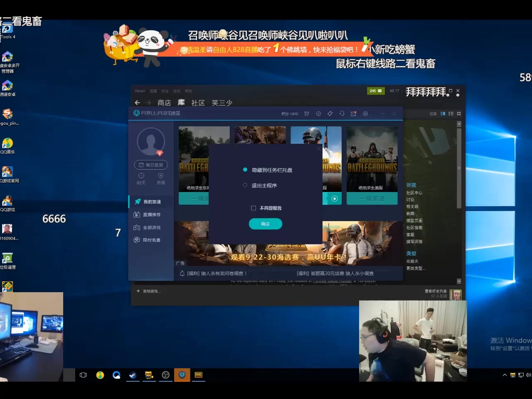Open 垃圾清理 desktop shortcut
Image resolution: width=532 pixels, height=399 pixels.
pyautogui.click(x=7, y=262)
